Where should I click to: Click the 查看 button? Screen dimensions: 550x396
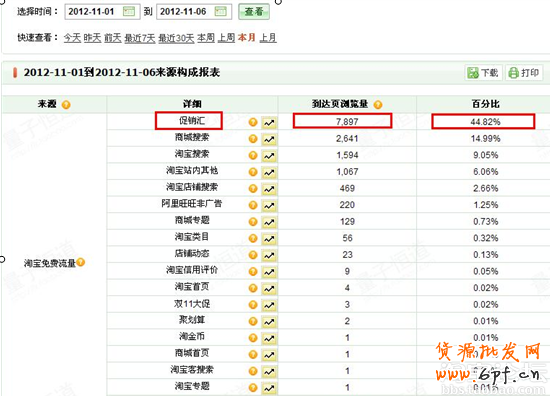[x=254, y=12]
